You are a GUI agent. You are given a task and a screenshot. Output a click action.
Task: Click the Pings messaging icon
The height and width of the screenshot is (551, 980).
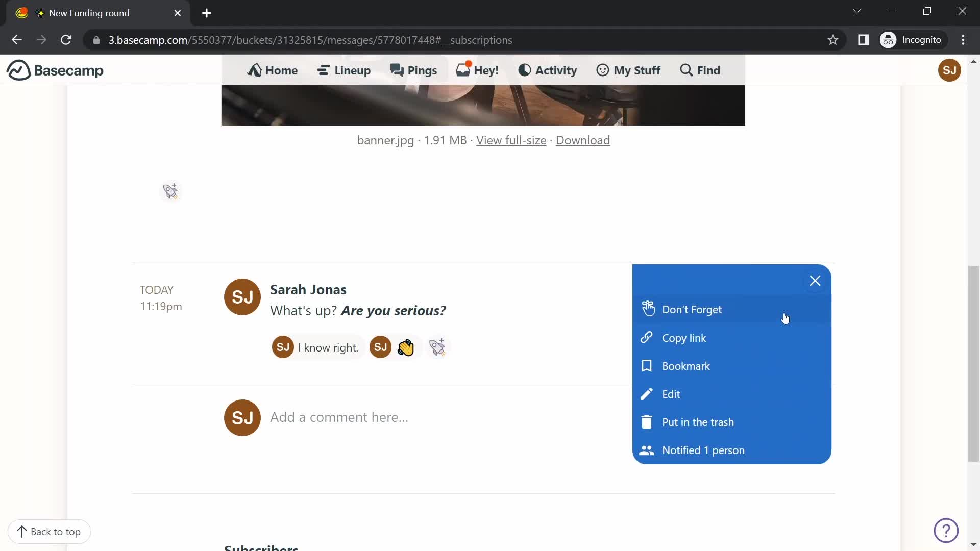click(412, 70)
